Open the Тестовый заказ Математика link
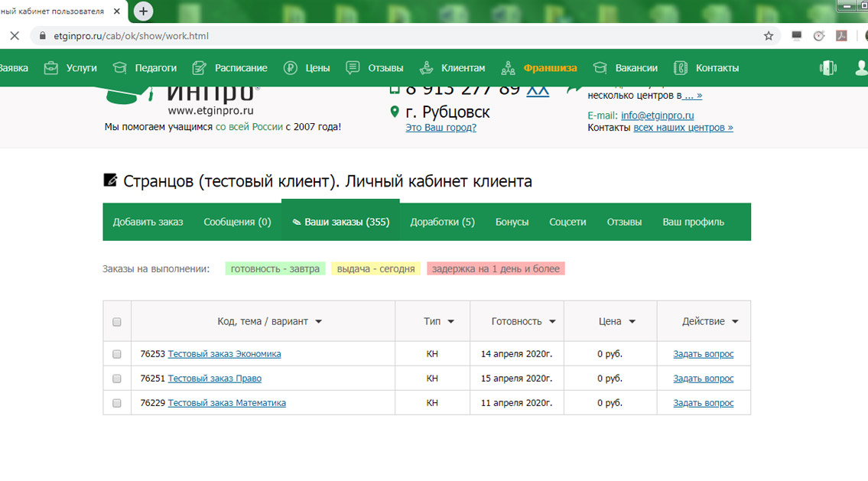This screenshot has width=868, height=481. [x=226, y=403]
